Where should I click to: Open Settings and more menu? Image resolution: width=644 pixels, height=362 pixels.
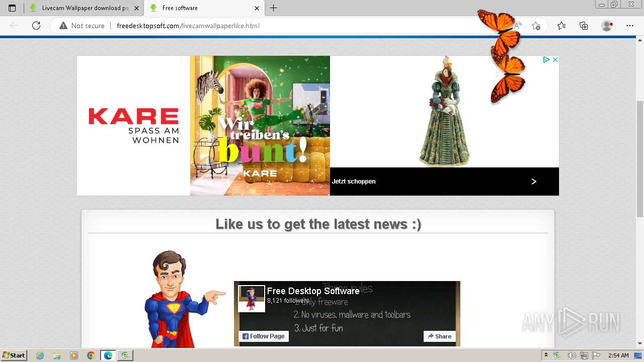point(630,26)
